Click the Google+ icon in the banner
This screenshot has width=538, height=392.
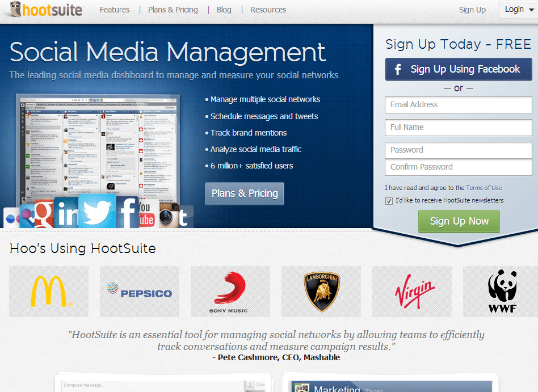(x=45, y=214)
